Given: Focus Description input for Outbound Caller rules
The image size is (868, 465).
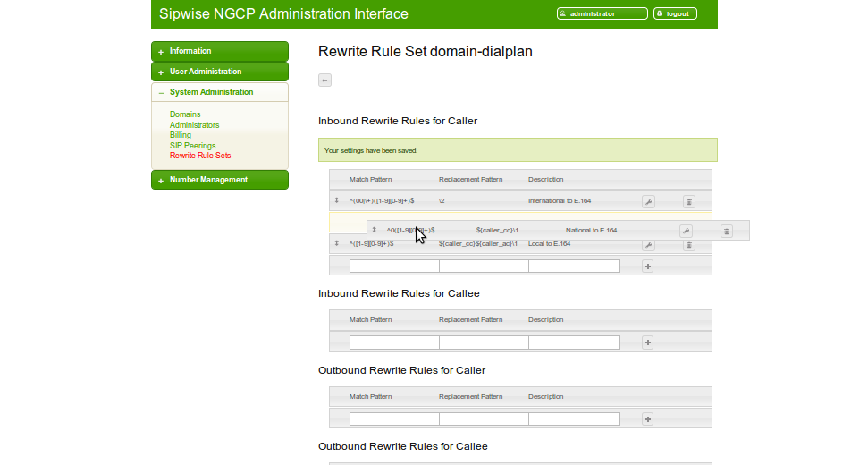Looking at the screenshot, I should point(574,419).
